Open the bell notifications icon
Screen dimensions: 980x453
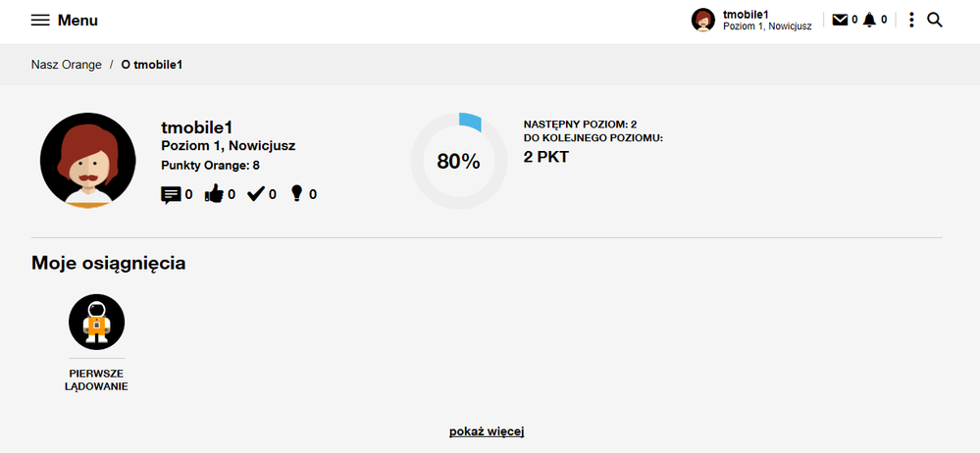pos(869,20)
